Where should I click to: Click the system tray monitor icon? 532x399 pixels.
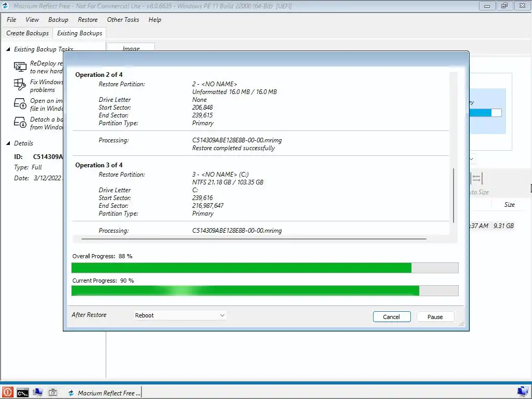tap(523, 392)
